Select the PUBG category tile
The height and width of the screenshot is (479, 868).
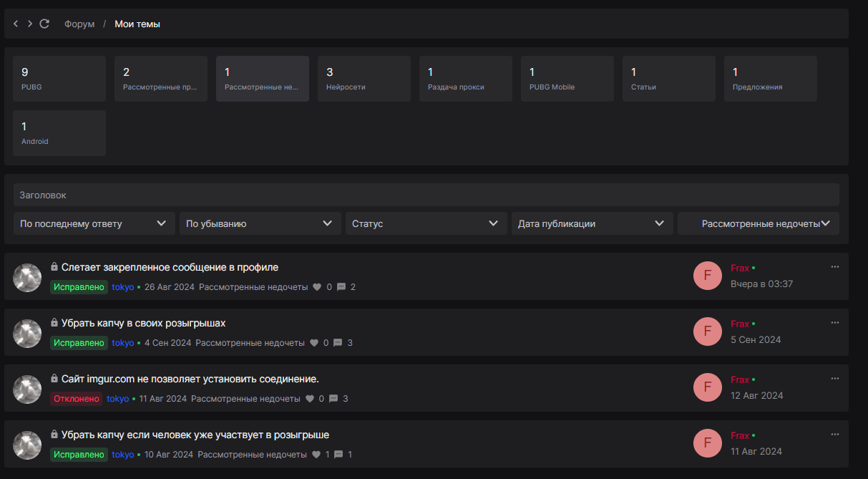point(59,79)
